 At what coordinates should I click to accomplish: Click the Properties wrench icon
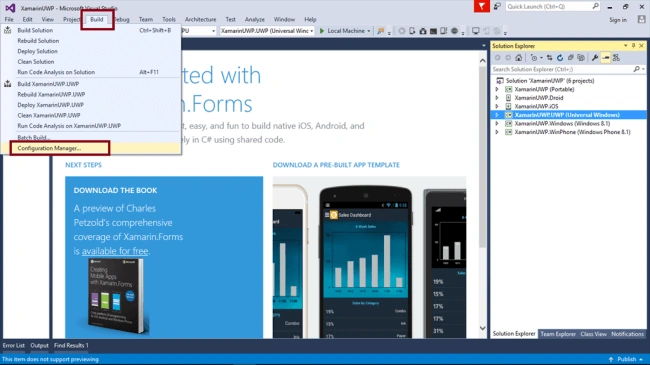595,58
